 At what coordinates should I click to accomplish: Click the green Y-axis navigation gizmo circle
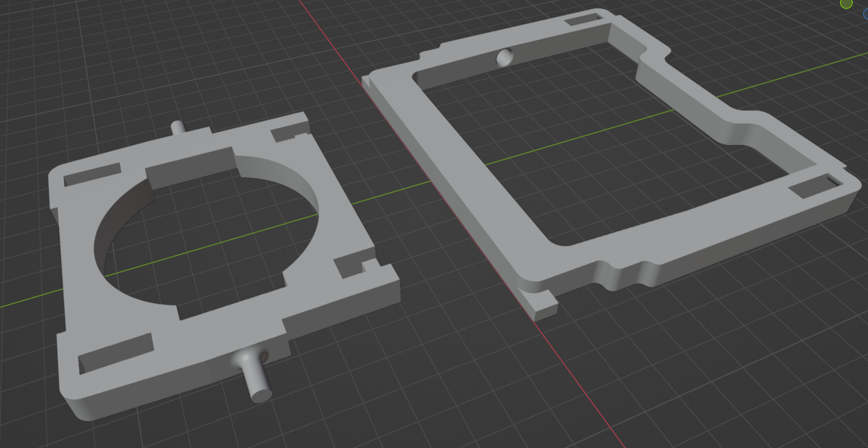pos(846,4)
